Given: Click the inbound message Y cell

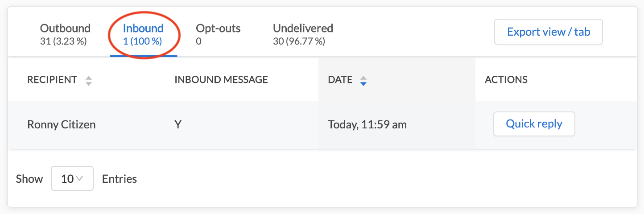Looking at the screenshot, I should click(x=178, y=124).
